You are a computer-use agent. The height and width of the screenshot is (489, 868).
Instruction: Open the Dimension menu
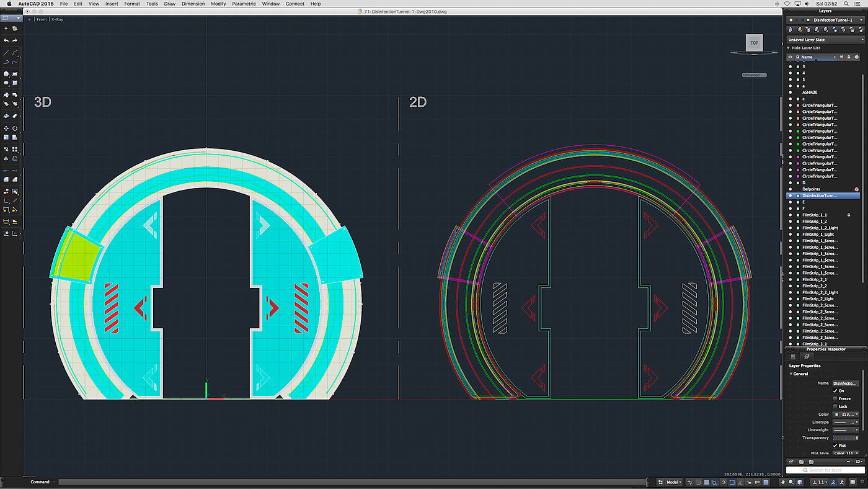point(192,4)
